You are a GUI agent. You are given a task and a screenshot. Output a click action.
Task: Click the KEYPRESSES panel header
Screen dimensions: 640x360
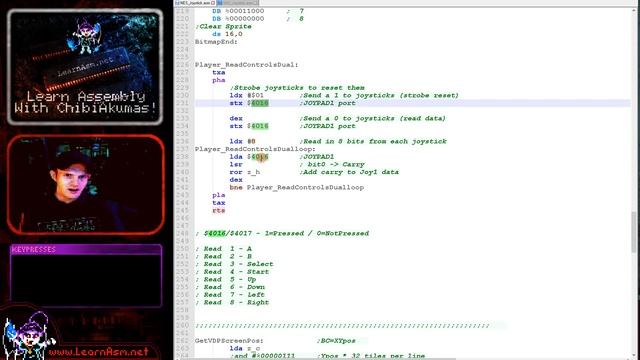(x=86, y=249)
